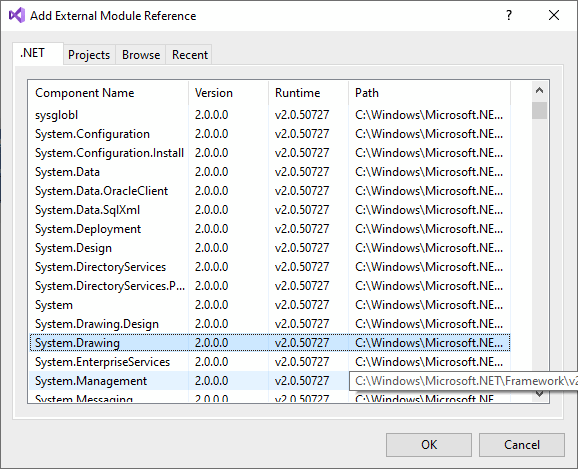Select System.Data.SqlXml component
This screenshot has width=578, height=469.
coord(270,210)
